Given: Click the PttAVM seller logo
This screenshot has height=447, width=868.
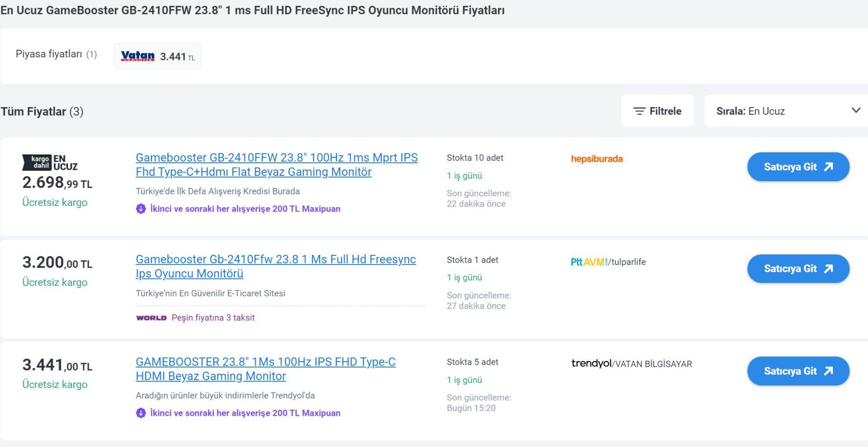Looking at the screenshot, I should point(589,262).
